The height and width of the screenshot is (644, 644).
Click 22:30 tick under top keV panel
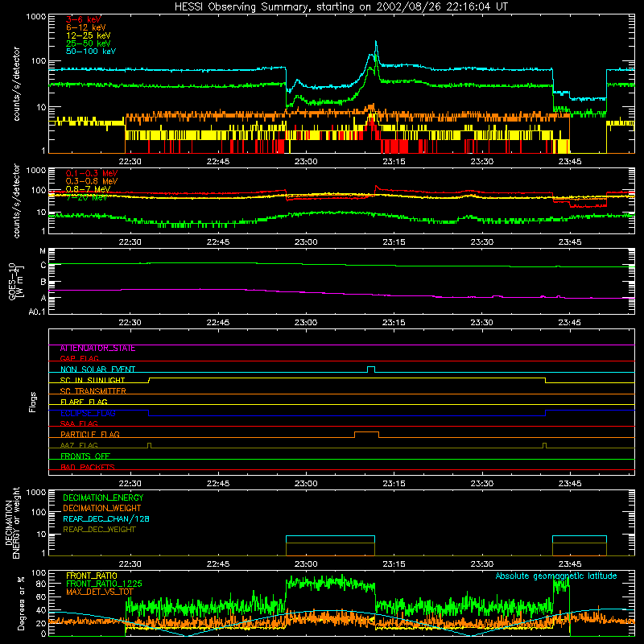coord(130,162)
